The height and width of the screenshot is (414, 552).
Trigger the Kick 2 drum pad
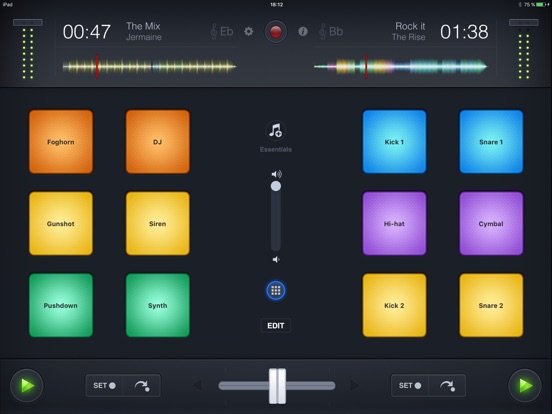pyautogui.click(x=394, y=305)
